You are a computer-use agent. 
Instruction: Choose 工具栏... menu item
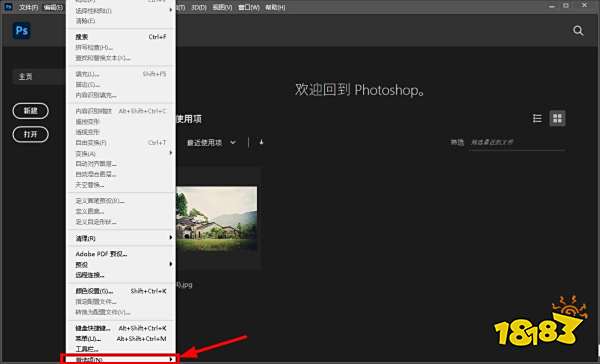point(121,349)
